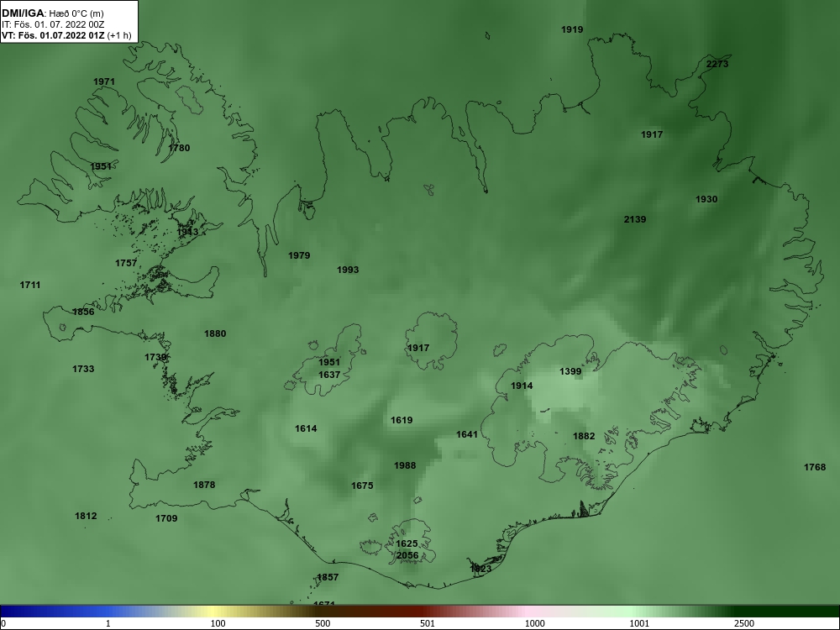Select the 1000 label on the color scale
Screen dimensions: 840x630
pos(534,623)
